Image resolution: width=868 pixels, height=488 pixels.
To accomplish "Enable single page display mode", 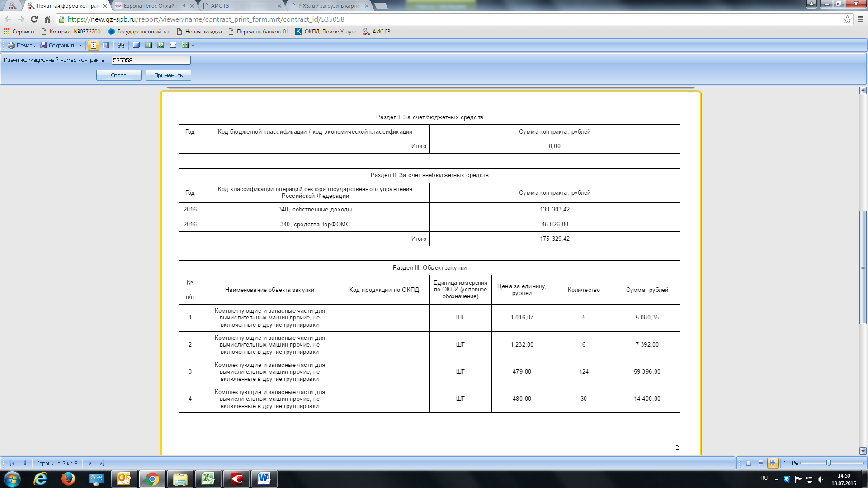I will coord(749,463).
